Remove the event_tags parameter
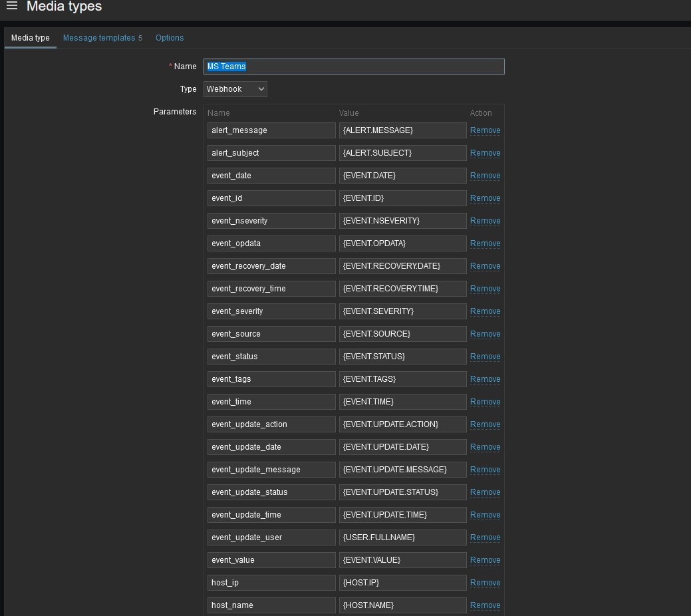The width and height of the screenshot is (691, 616). tap(485, 379)
